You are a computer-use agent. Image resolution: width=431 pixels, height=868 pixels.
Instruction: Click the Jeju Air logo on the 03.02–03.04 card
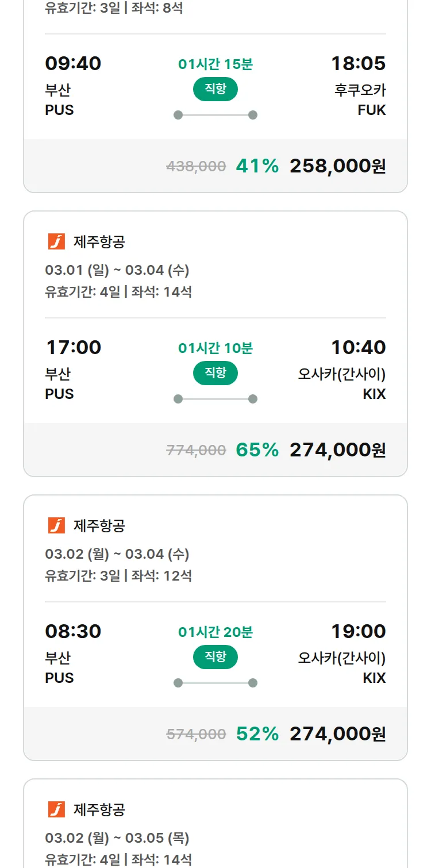[56, 525]
